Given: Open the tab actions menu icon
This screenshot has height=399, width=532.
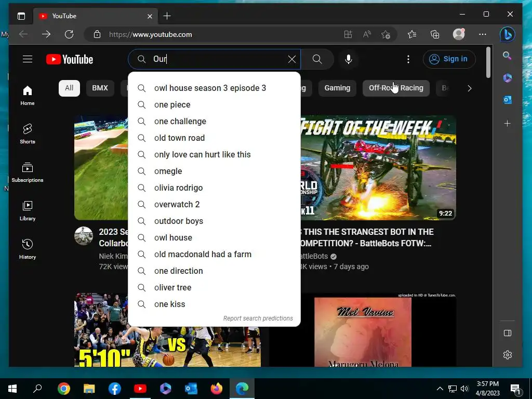Looking at the screenshot, I should [x=21, y=16].
